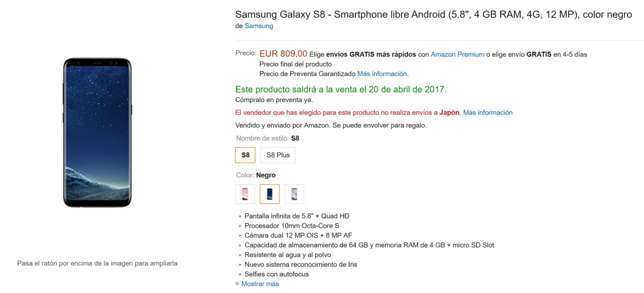Click the Pantalla infinita de 5.8" bullet
Screen dimensions: 644x293
[296, 216]
